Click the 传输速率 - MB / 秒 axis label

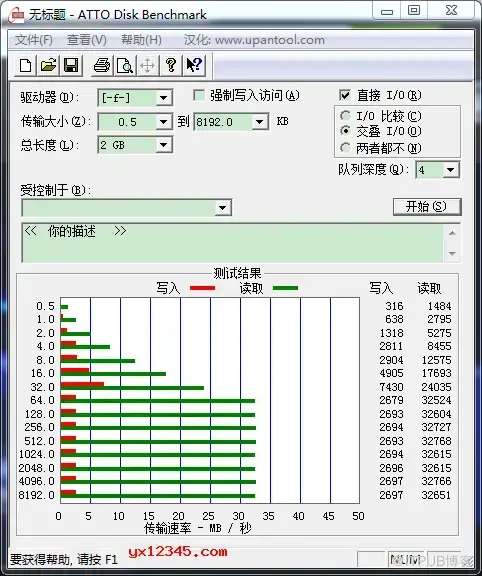[198, 528]
